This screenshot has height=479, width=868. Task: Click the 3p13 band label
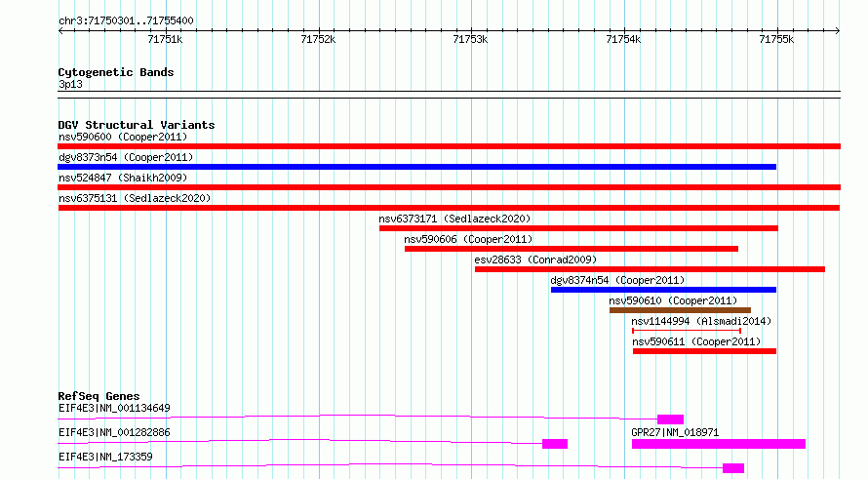[70, 84]
